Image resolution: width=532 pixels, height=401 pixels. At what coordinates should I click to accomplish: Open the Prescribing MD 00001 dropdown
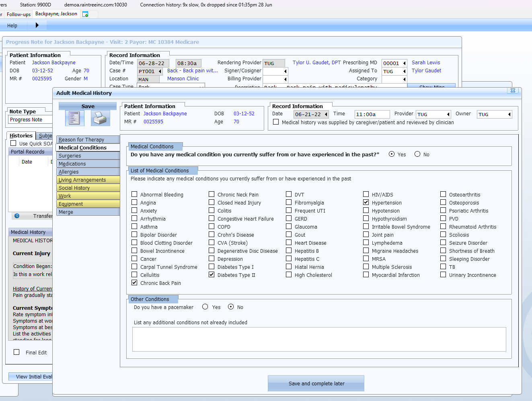(x=405, y=63)
